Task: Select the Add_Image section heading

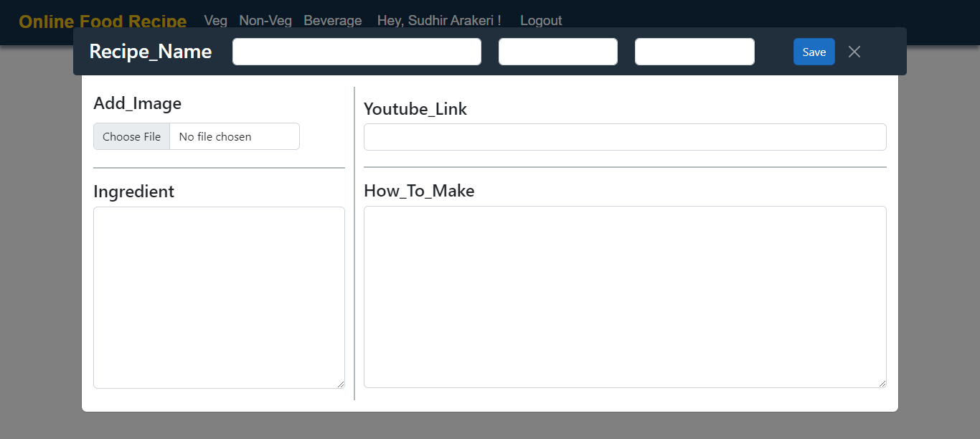Action: pos(137,103)
